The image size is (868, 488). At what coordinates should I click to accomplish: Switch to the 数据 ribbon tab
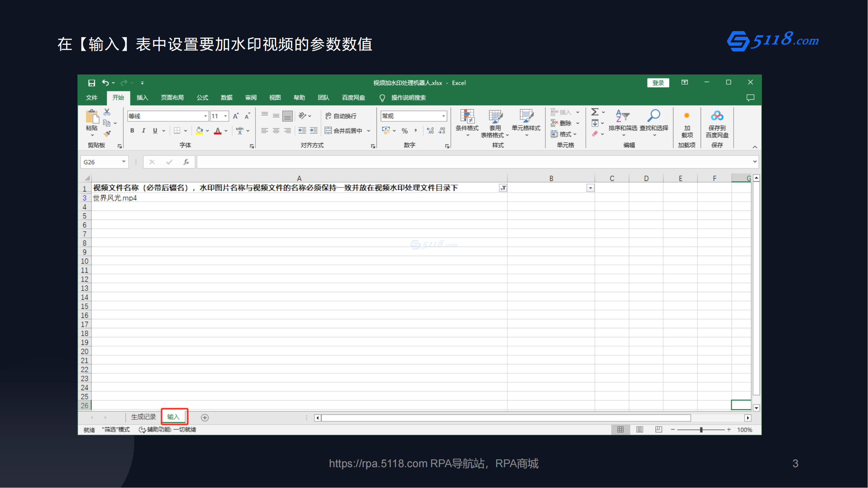click(x=227, y=98)
